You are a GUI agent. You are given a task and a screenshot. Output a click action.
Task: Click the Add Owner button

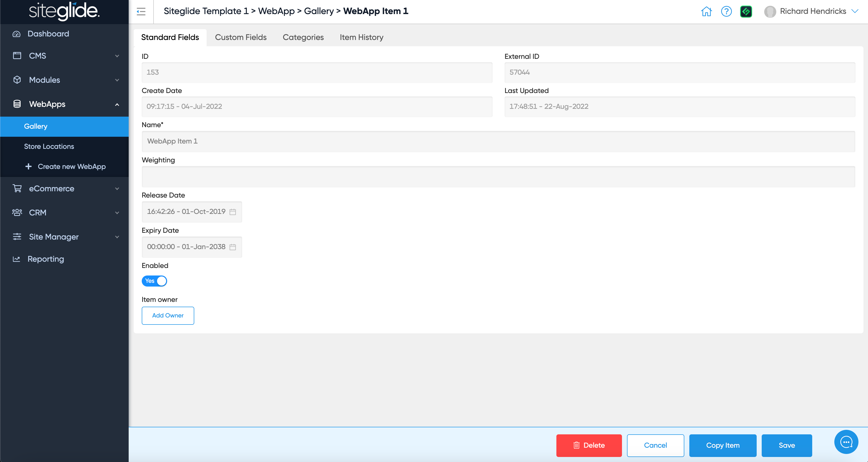tap(168, 315)
